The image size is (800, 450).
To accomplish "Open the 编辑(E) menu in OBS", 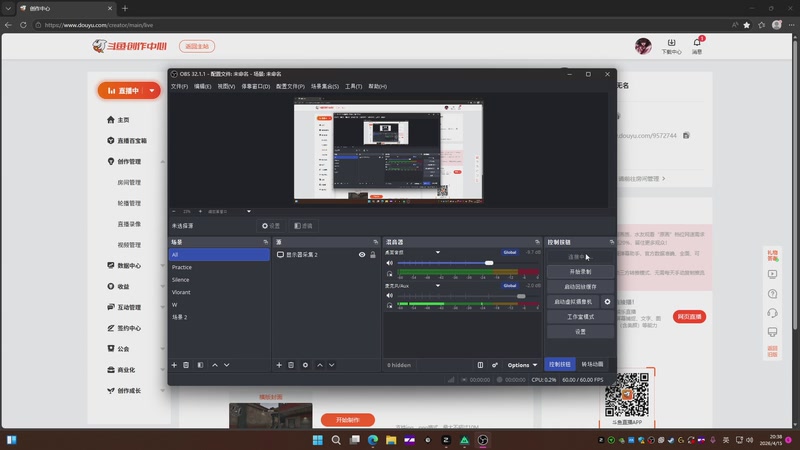I will tap(203, 86).
